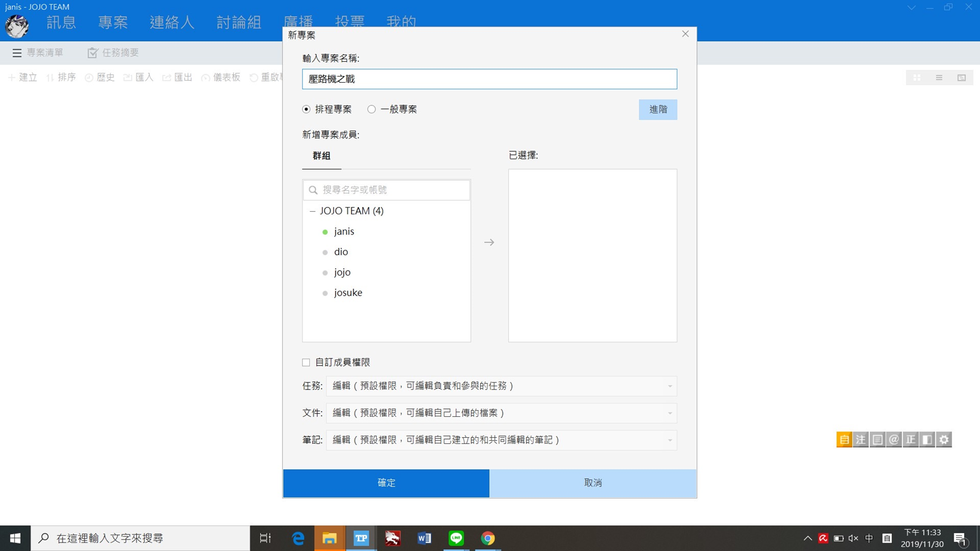The width and height of the screenshot is (980, 551).
Task: Open Google Chrome from the taskbar
Action: tap(488, 538)
